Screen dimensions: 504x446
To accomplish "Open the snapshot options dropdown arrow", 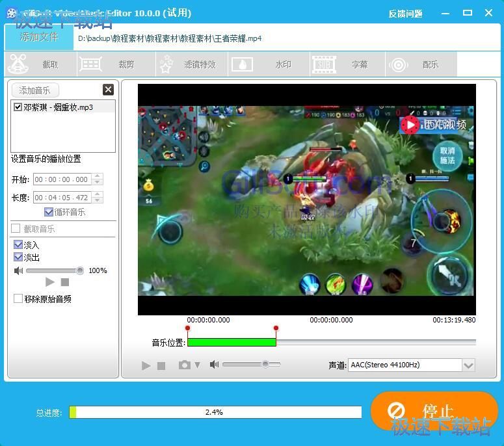I will 197,365.
